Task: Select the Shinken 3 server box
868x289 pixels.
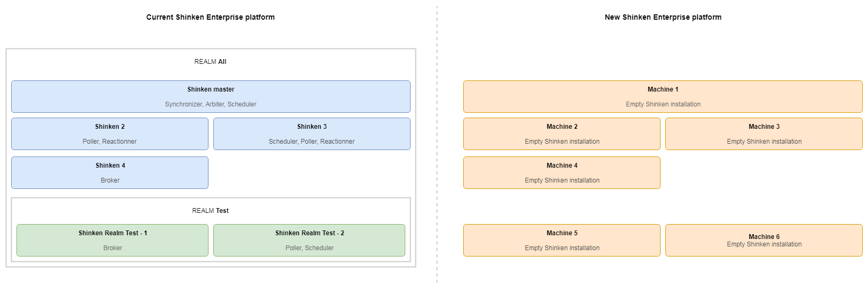Action: point(312,134)
